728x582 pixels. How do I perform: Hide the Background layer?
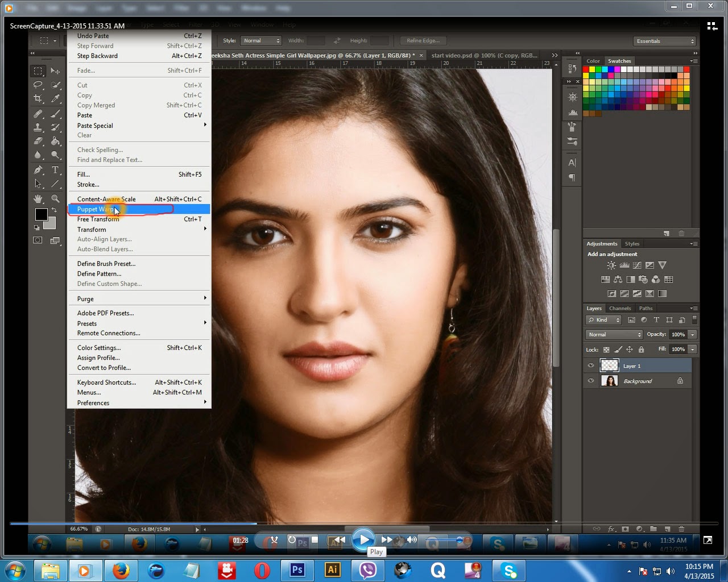point(590,381)
